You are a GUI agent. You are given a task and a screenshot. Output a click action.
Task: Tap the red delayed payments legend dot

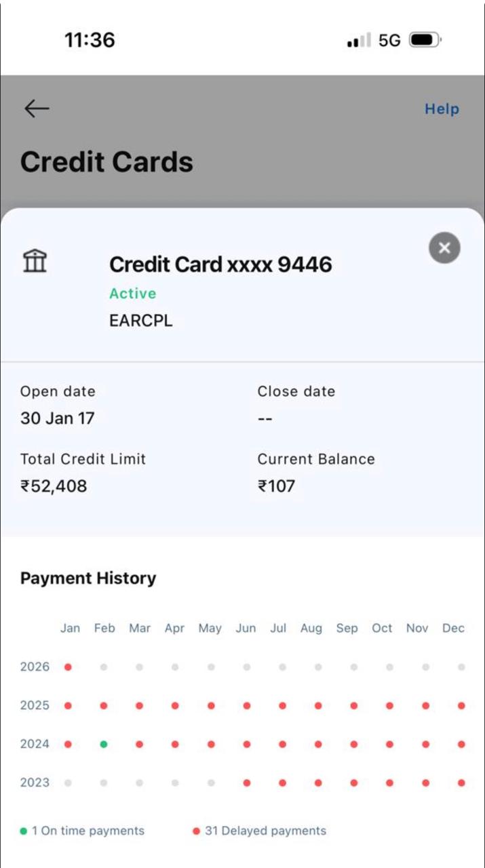pos(197,831)
